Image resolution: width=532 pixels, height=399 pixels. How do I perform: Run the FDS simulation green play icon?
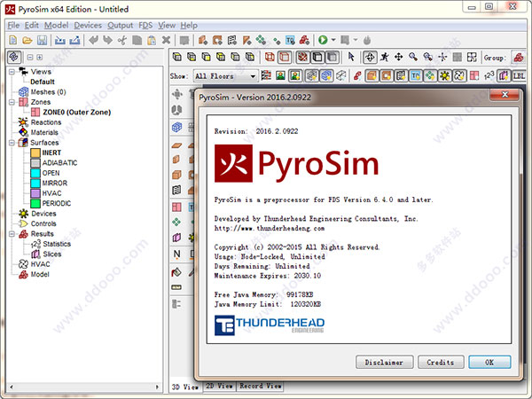pos(323,40)
